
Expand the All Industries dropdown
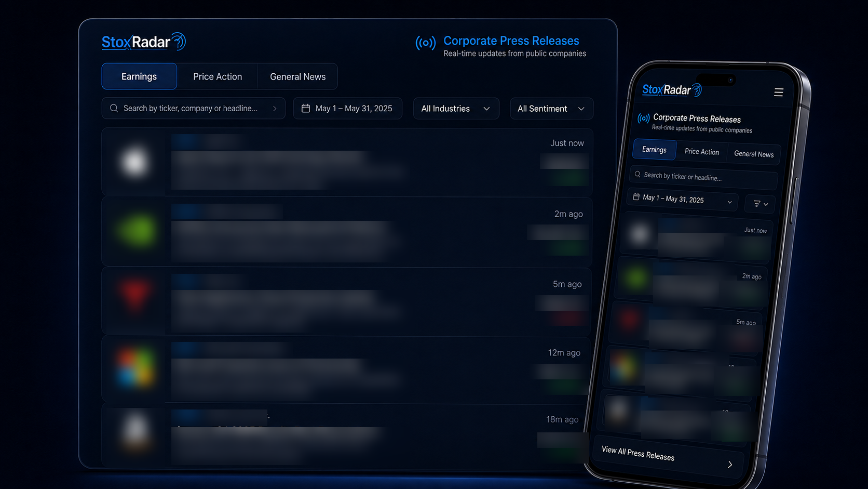[456, 109]
